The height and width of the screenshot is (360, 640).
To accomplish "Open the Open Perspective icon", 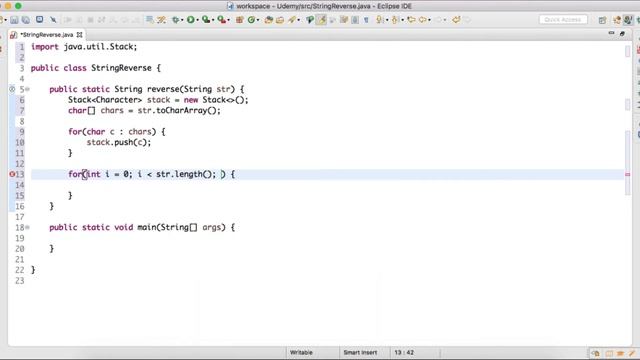I will pos(602,20).
